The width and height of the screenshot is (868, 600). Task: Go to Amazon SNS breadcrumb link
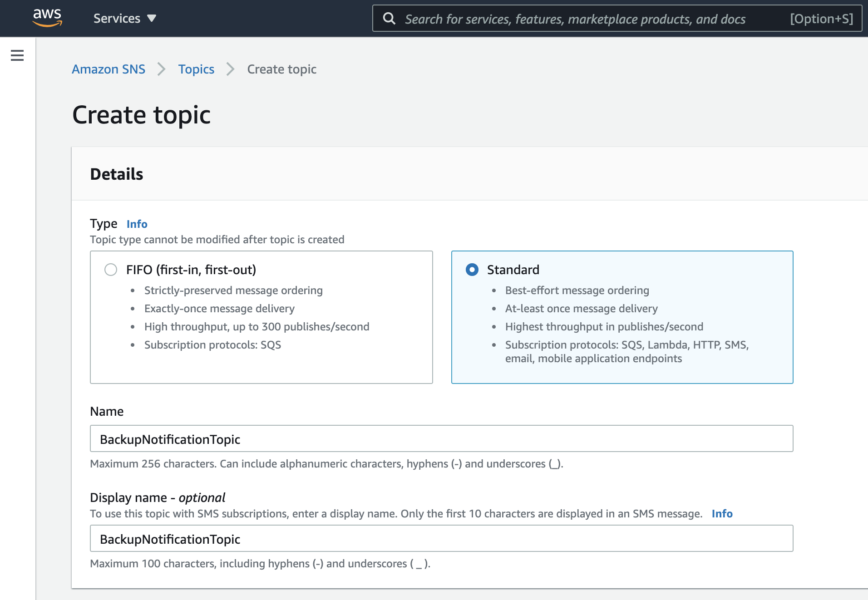click(x=108, y=69)
